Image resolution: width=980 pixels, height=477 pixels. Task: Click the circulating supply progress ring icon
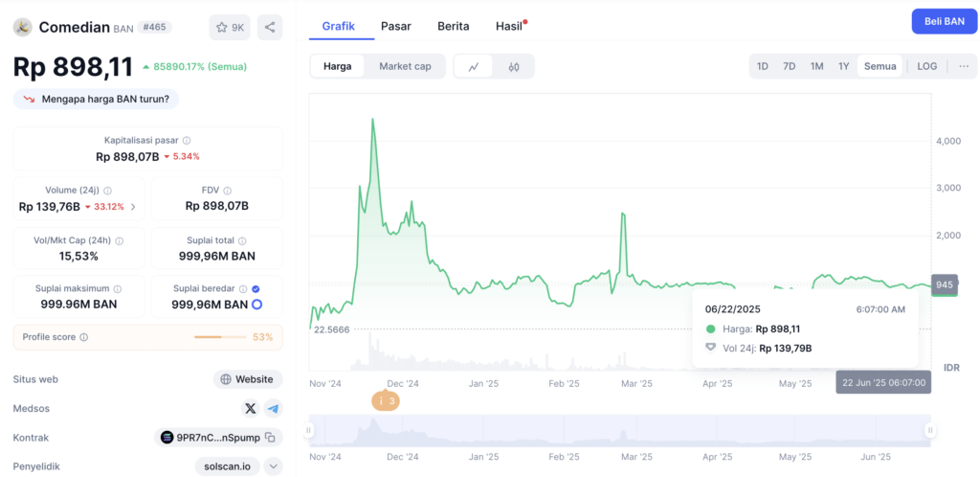click(256, 305)
